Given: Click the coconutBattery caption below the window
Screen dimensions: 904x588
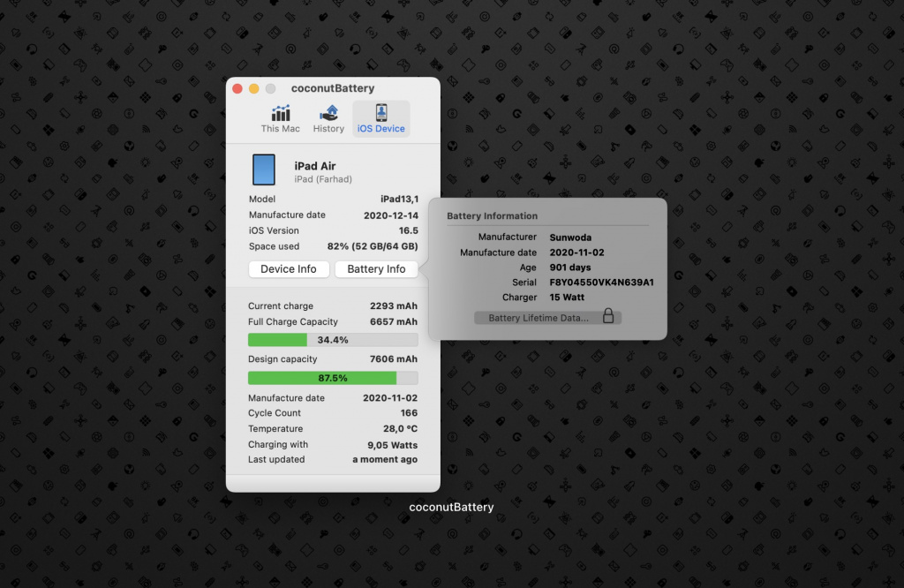Looking at the screenshot, I should (451, 508).
